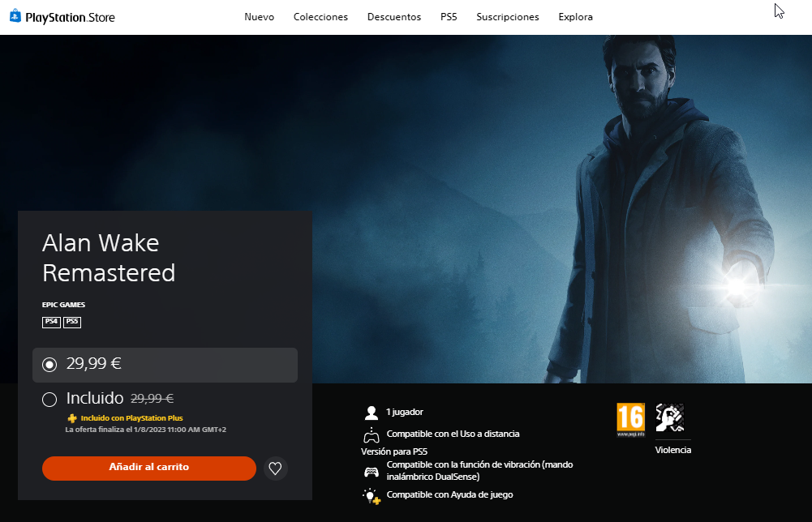Click Incluido con PlayStation Plus link
The height and width of the screenshot is (522, 812).
131,418
